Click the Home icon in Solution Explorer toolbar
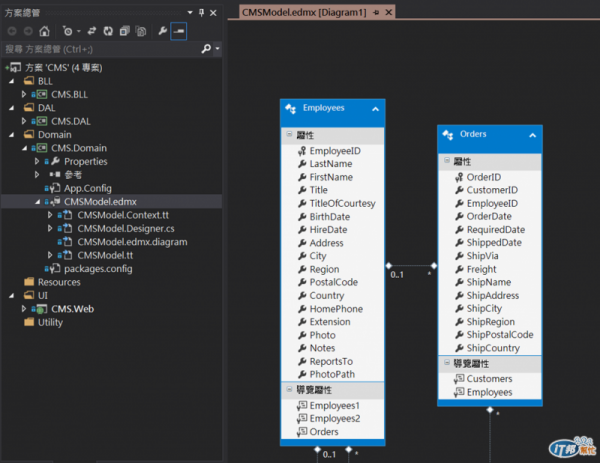 click(44, 31)
